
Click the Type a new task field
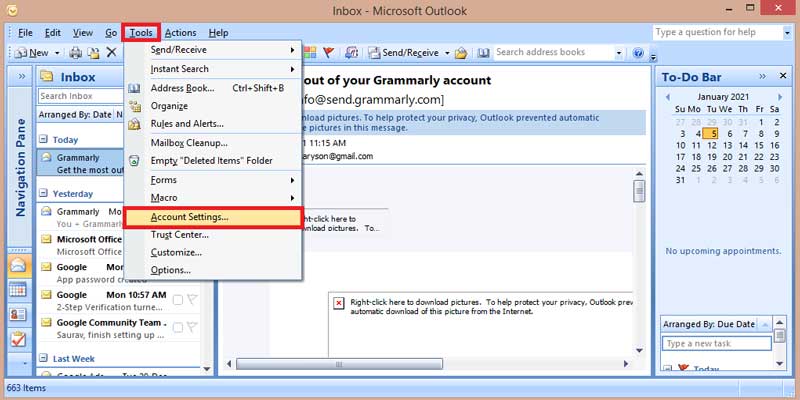716,343
